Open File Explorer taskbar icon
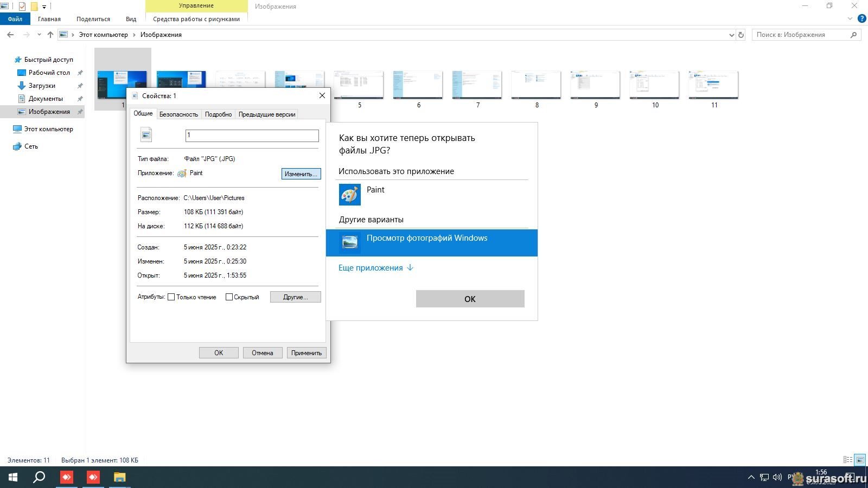 (119, 477)
